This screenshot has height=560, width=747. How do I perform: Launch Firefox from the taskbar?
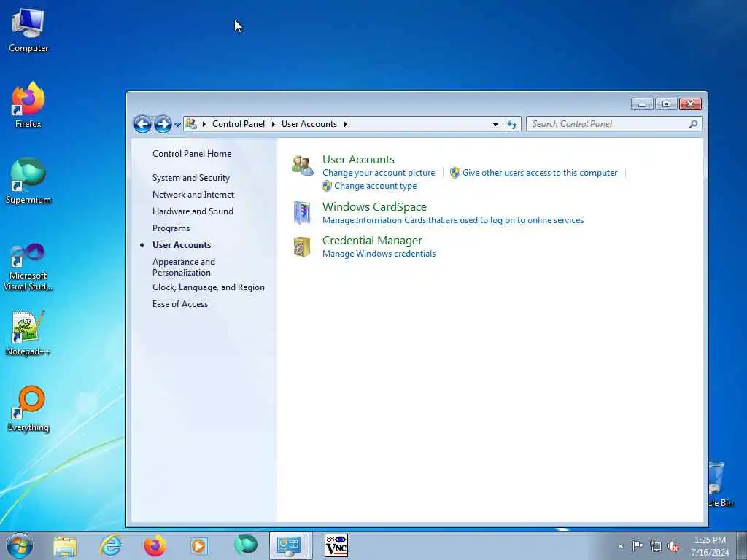click(x=155, y=545)
